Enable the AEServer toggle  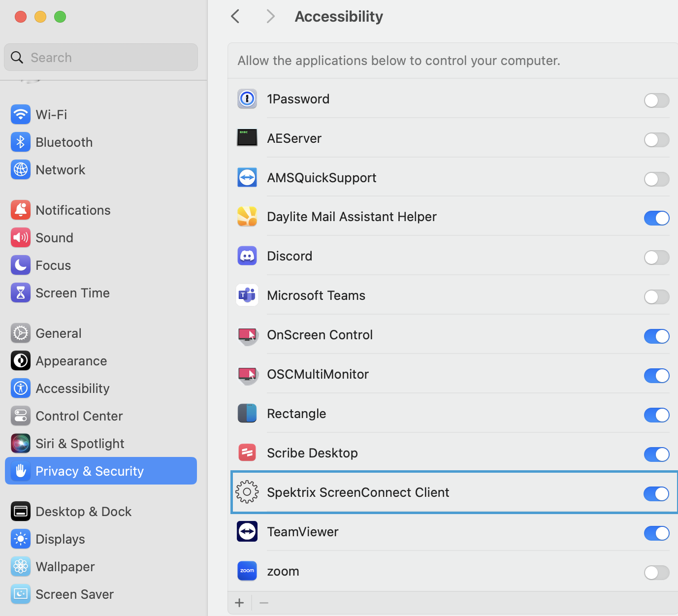point(657,140)
